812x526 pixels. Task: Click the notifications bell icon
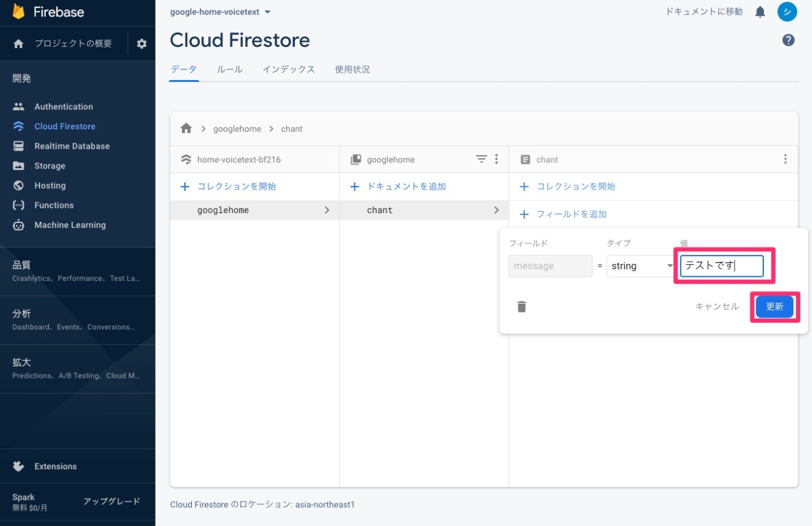[760, 12]
